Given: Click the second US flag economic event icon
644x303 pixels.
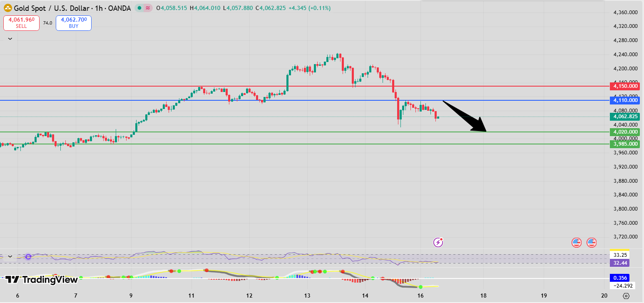Looking at the screenshot, I should (591, 242).
